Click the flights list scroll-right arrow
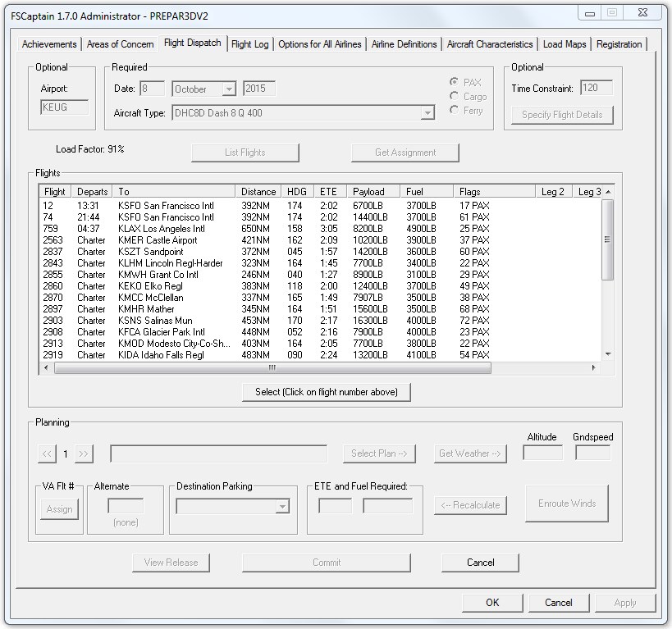Screen dimensions: 672x629 tap(593, 367)
